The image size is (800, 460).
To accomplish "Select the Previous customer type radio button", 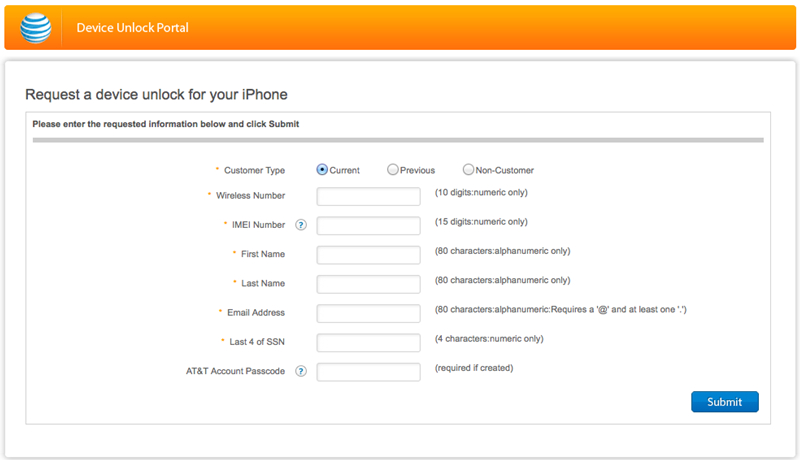I will pos(392,169).
